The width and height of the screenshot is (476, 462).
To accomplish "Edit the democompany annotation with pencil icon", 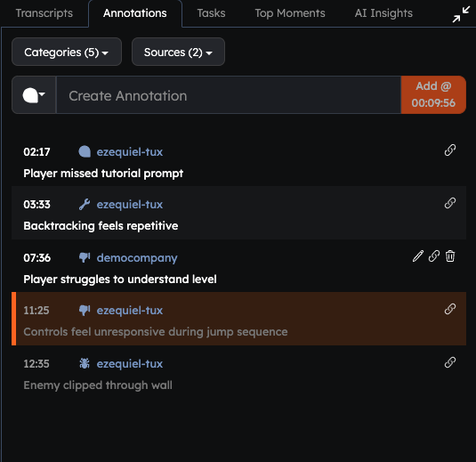I will (x=417, y=256).
